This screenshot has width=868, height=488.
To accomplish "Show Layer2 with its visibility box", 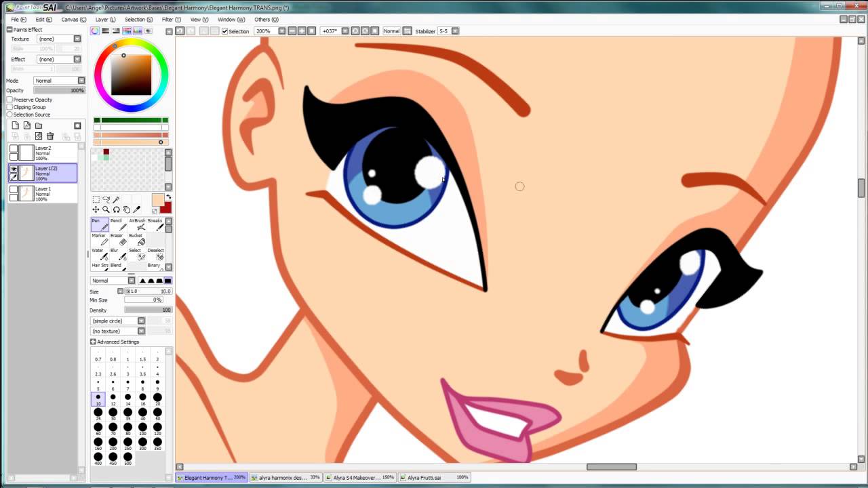I will (14, 148).
